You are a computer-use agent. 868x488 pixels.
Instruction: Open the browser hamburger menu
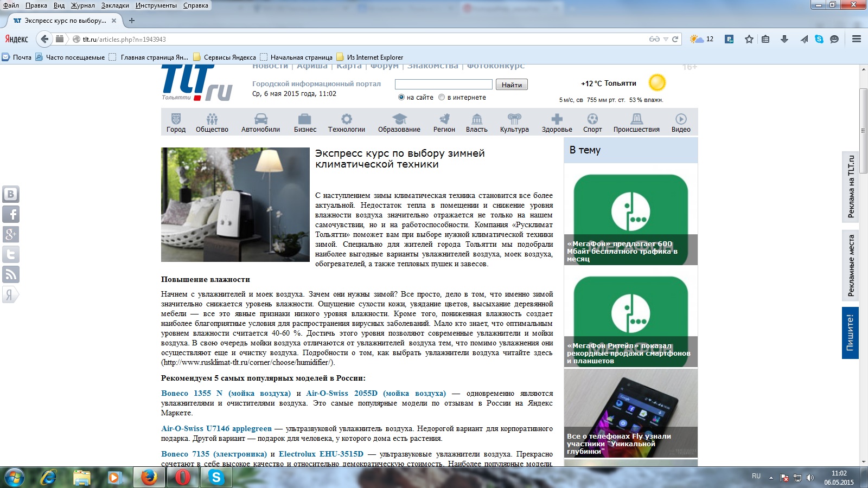click(x=857, y=39)
